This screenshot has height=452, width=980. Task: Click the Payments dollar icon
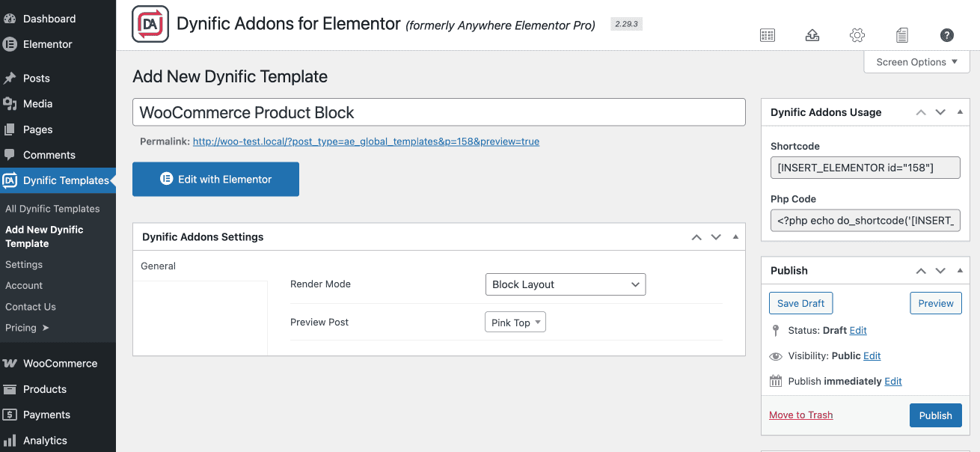click(x=10, y=415)
